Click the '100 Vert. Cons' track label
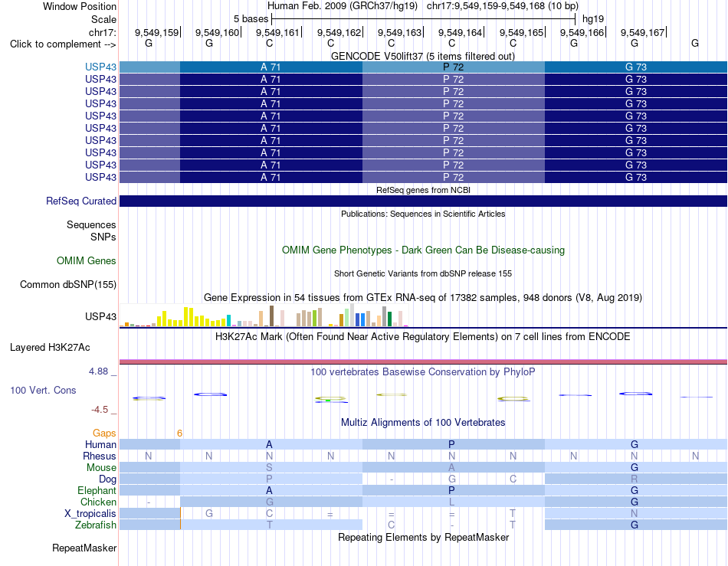This screenshot has width=728, height=566. 43,390
